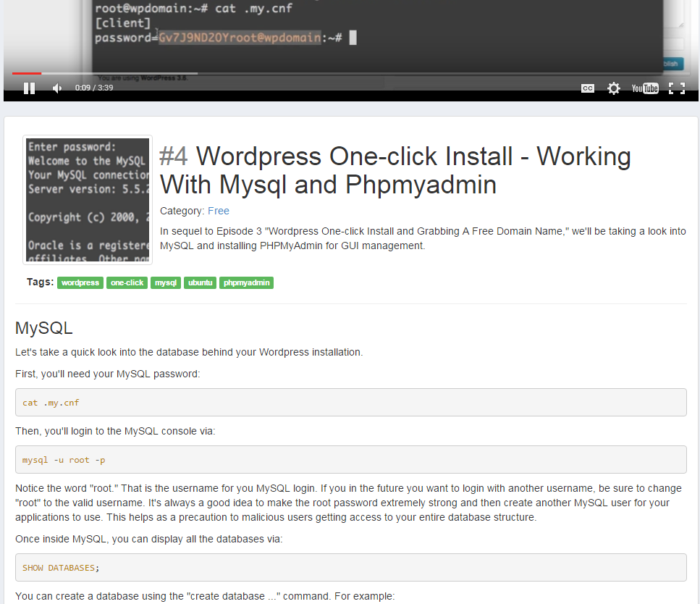Click the 'Tags:' label
700x604 pixels.
41,282
